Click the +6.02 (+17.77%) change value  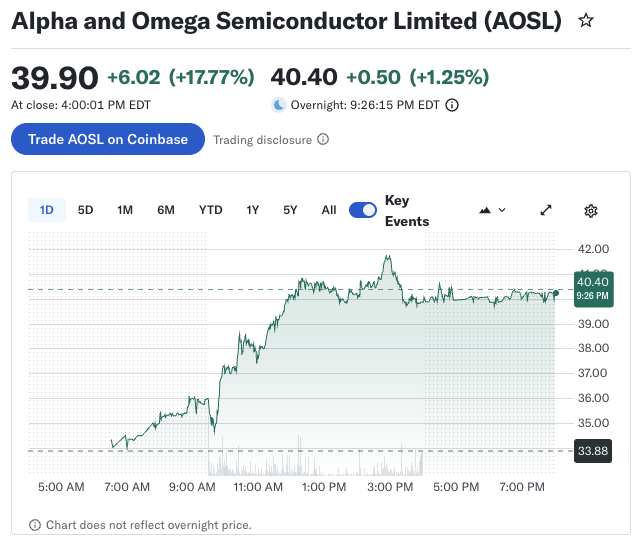181,77
